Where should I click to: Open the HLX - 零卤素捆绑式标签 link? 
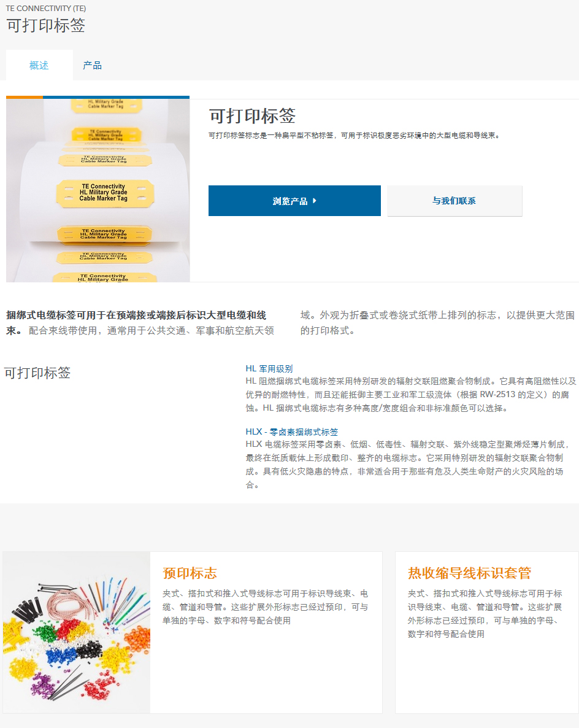292,432
